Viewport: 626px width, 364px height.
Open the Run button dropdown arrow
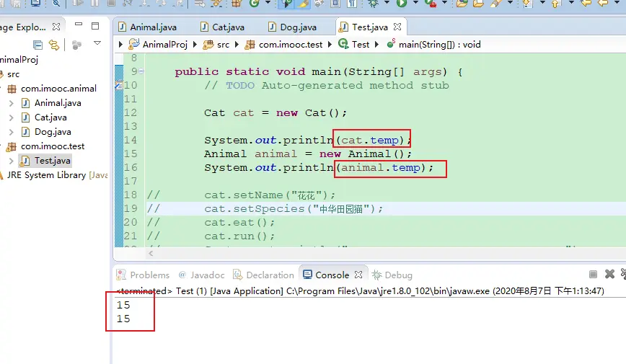tap(414, 4)
